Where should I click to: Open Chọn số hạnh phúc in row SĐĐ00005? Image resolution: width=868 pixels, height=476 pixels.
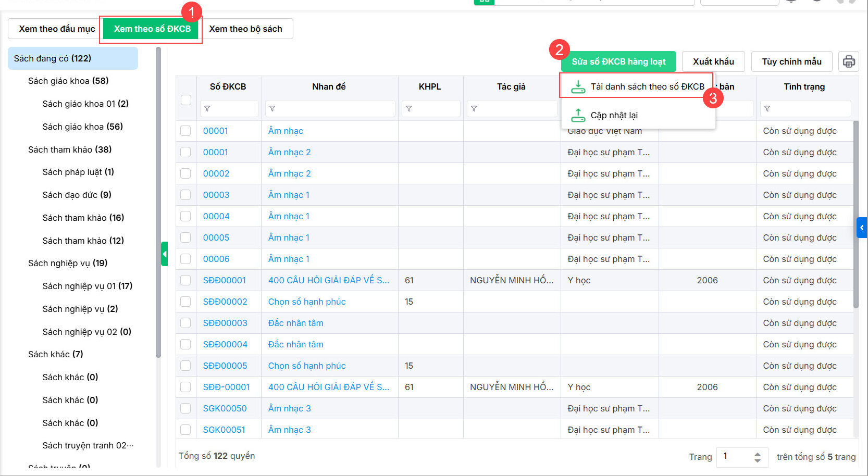click(307, 366)
